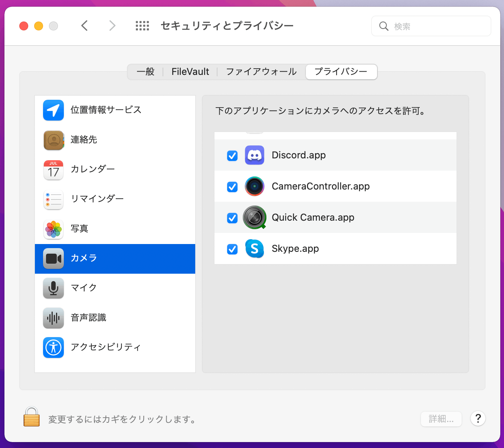Click the Skype.app name text

[x=295, y=248]
